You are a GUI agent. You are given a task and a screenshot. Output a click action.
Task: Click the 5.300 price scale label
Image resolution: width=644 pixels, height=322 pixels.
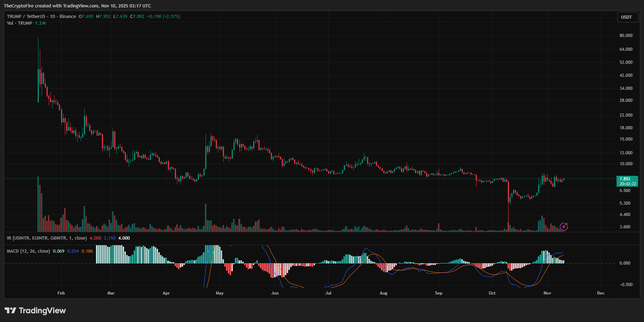(625, 203)
